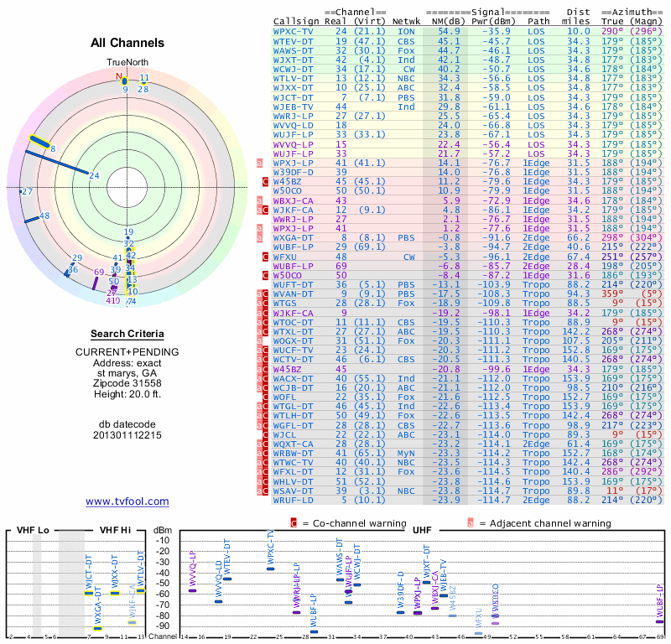This screenshot has width=671, height=644.
Task: Click the WPXC-TV bar in UHF spectrum chart
Action: tap(270, 569)
